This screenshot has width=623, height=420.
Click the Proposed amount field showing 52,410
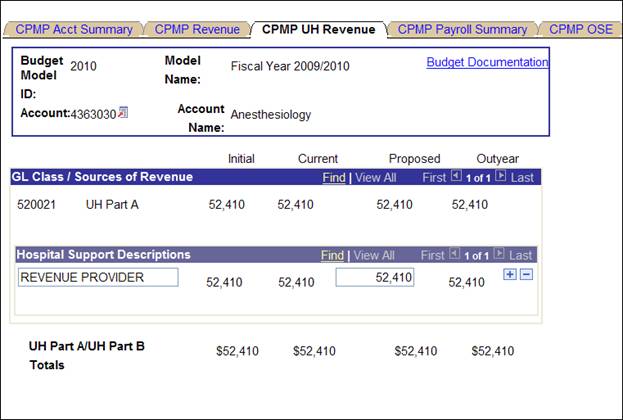pyautogui.click(x=375, y=277)
